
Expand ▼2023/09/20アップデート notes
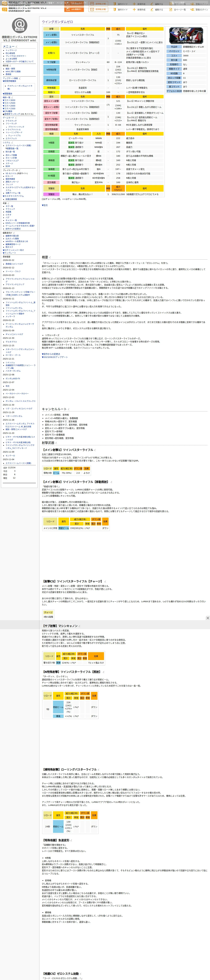[55, 357]
